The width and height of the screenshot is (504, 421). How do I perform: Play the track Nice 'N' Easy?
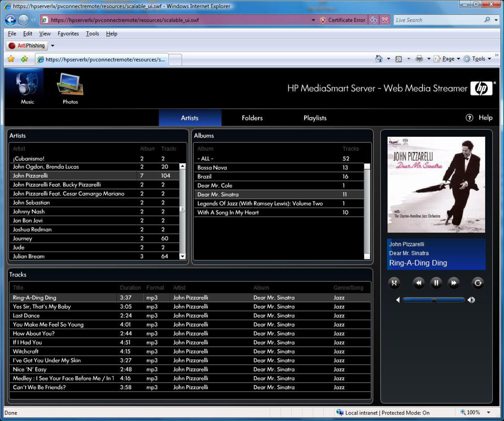(x=190, y=370)
